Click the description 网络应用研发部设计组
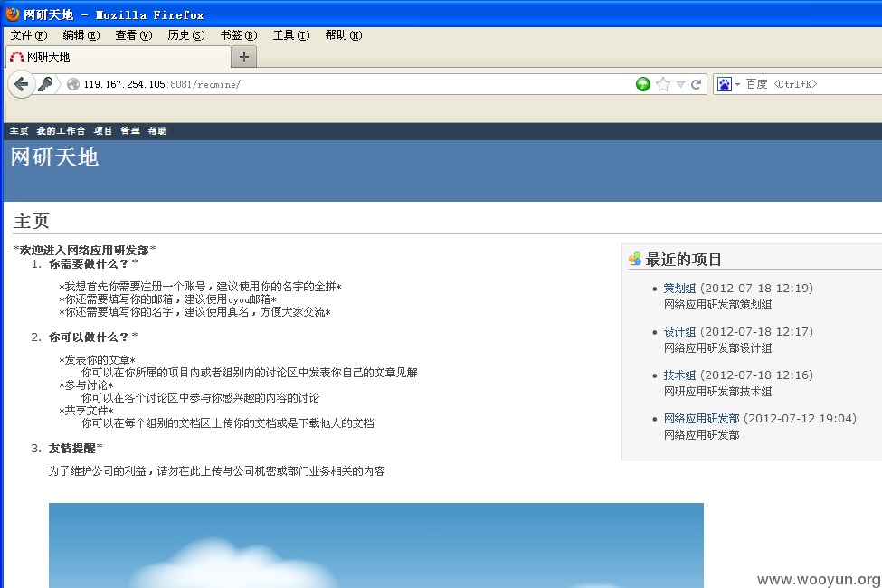 pos(717,347)
